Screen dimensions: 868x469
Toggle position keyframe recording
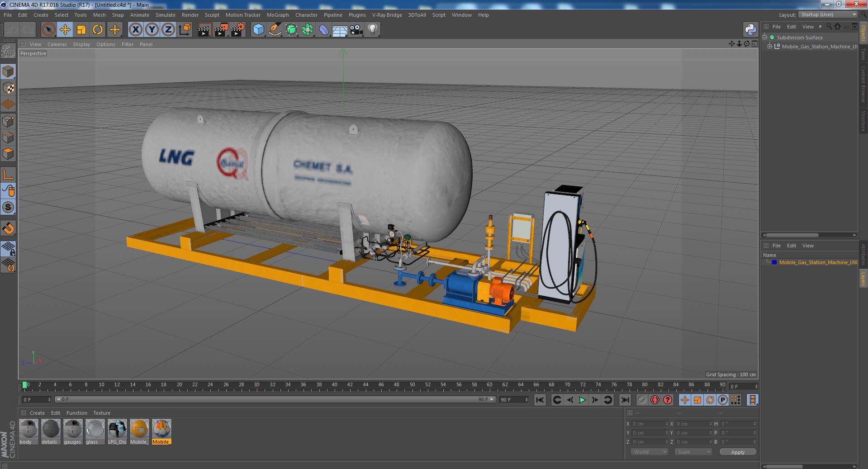684,400
